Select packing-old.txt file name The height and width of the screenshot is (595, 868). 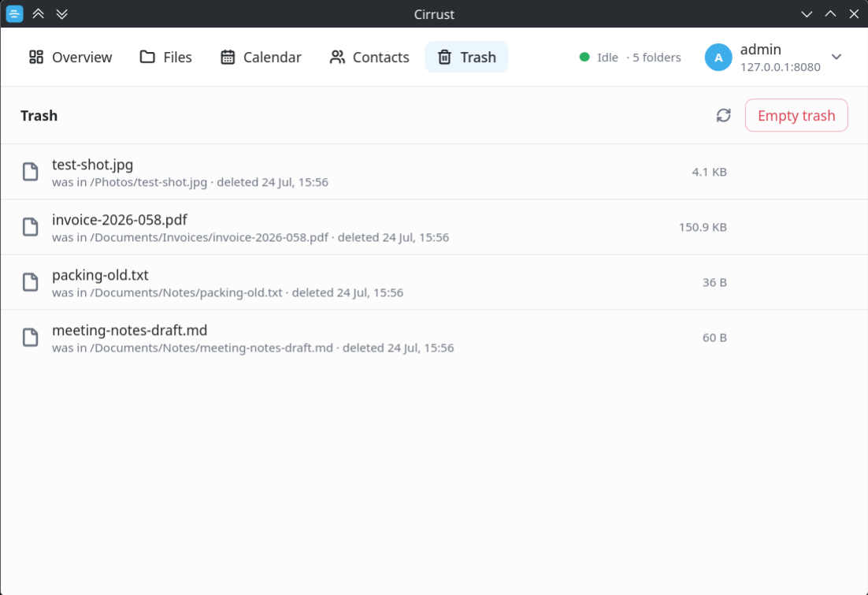click(100, 275)
